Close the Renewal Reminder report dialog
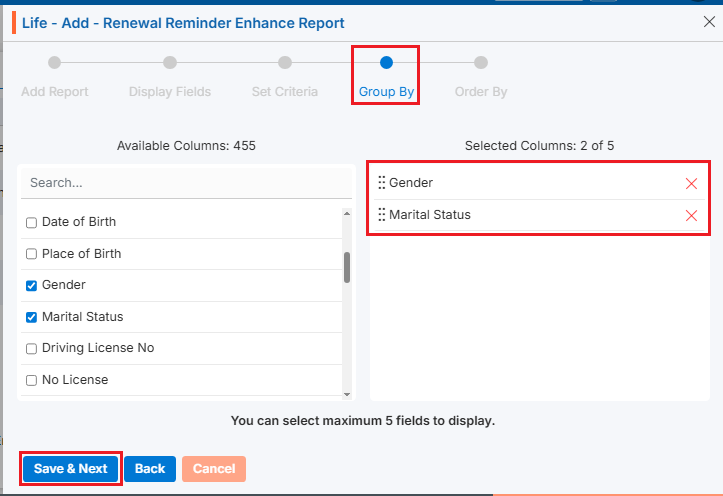The width and height of the screenshot is (723, 496). coord(709,22)
